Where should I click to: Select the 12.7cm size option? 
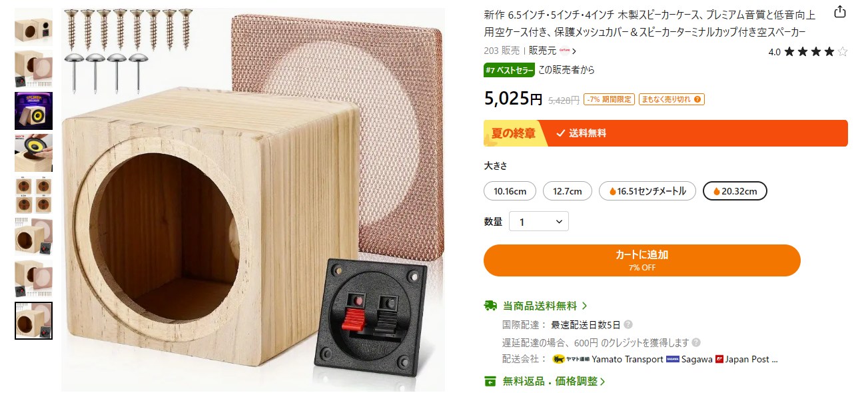568,191
